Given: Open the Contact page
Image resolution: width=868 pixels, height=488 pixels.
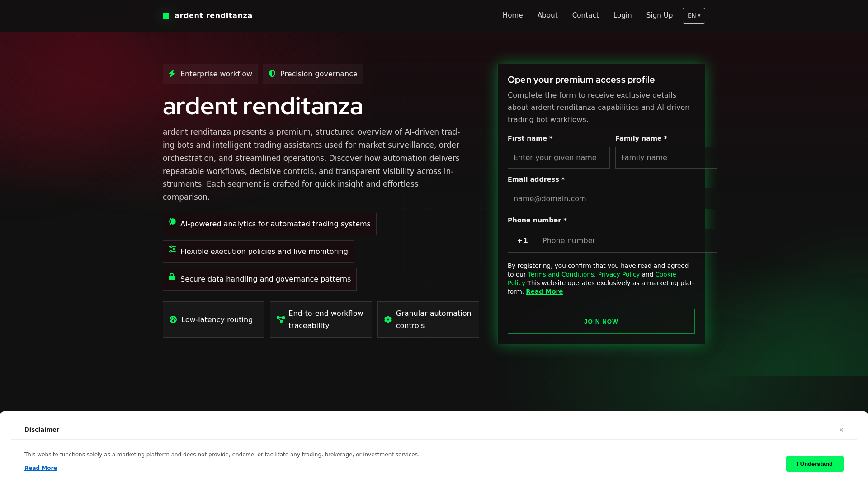Looking at the screenshot, I should click(585, 15).
